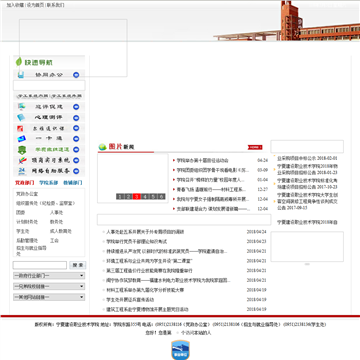Open the 环境工程系 第二课堂 news article

(150, 261)
